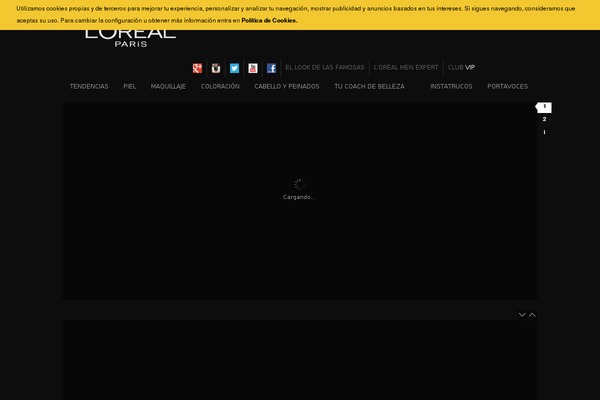
Task: Open the Facebook social icon
Action: click(x=271, y=68)
